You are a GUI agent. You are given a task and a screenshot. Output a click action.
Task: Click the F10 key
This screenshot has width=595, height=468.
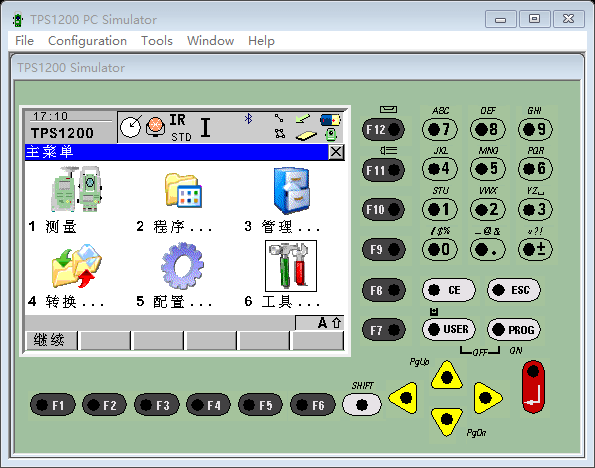tap(383, 209)
